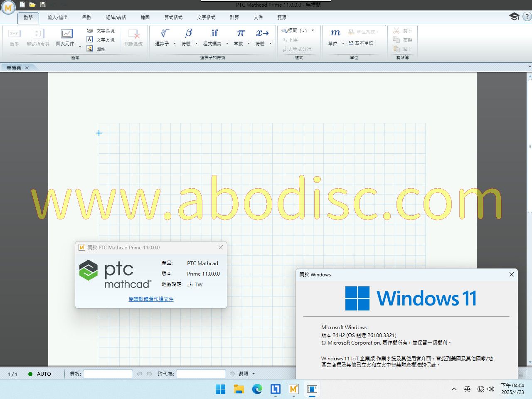Open Help with the question mark icon
This screenshot has width=532, height=399.
527,17
